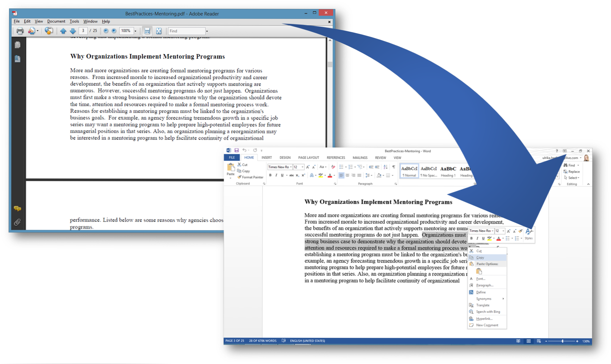Click the Print icon in Adobe Reader
611x364 pixels.
tap(20, 31)
